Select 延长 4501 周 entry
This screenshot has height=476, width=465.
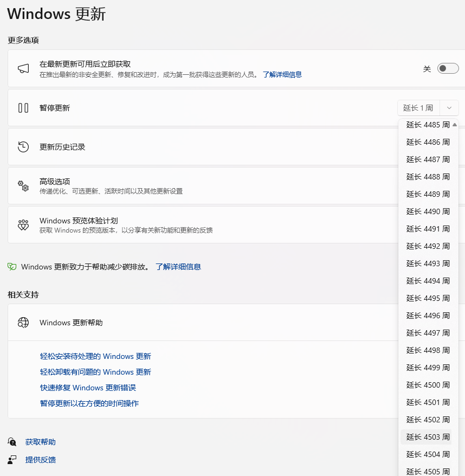click(426, 402)
